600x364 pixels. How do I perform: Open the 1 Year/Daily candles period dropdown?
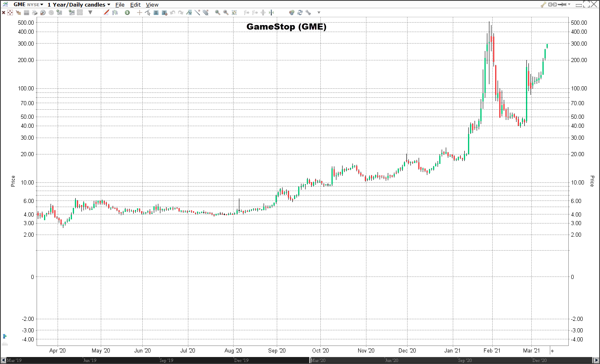click(79, 5)
